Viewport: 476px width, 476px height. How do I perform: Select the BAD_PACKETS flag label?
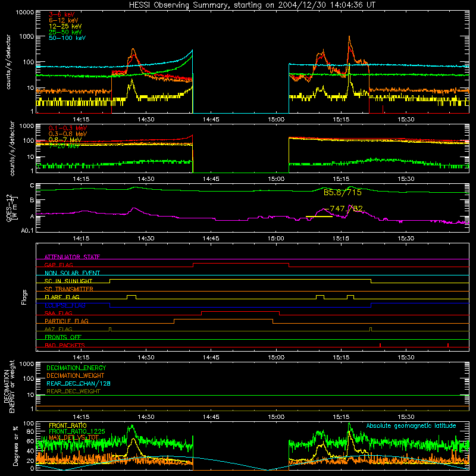65,346
